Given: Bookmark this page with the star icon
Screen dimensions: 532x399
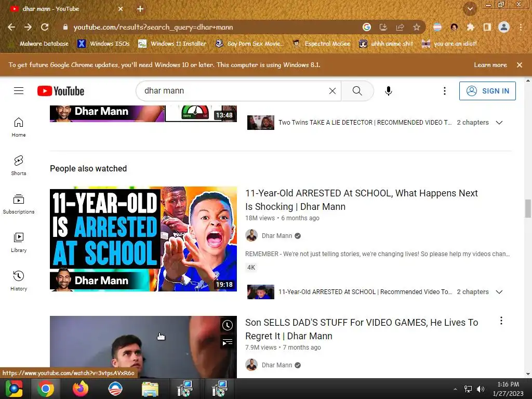Looking at the screenshot, I should click(417, 27).
